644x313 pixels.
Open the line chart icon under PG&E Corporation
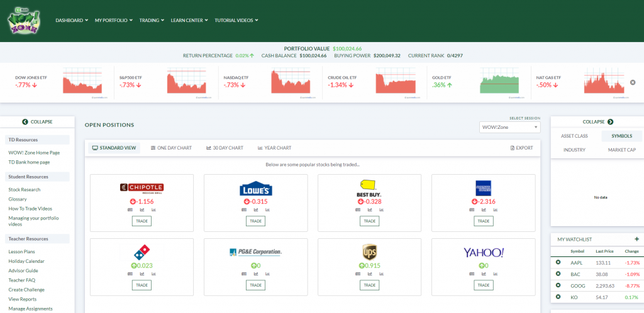(x=256, y=273)
